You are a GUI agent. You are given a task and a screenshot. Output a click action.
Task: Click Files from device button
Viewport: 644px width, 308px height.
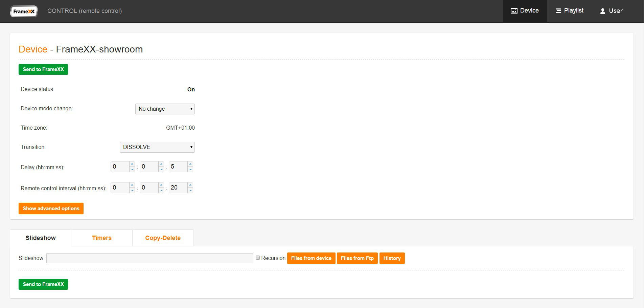311,258
